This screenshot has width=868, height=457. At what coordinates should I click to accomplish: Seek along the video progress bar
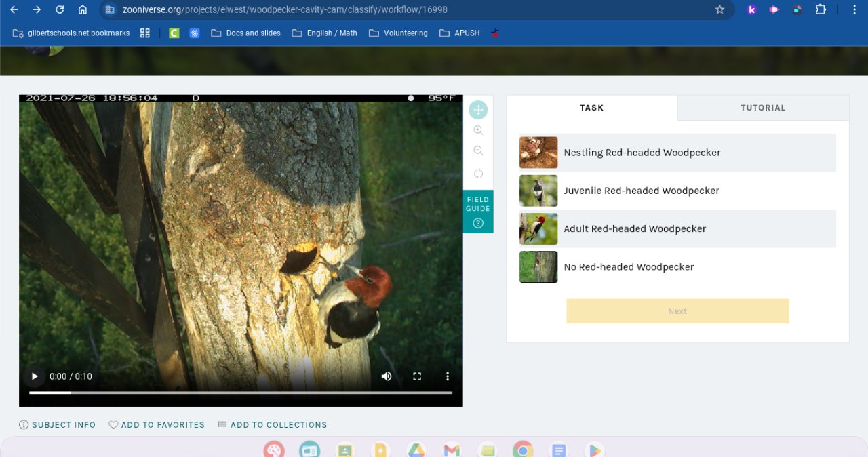point(241,393)
